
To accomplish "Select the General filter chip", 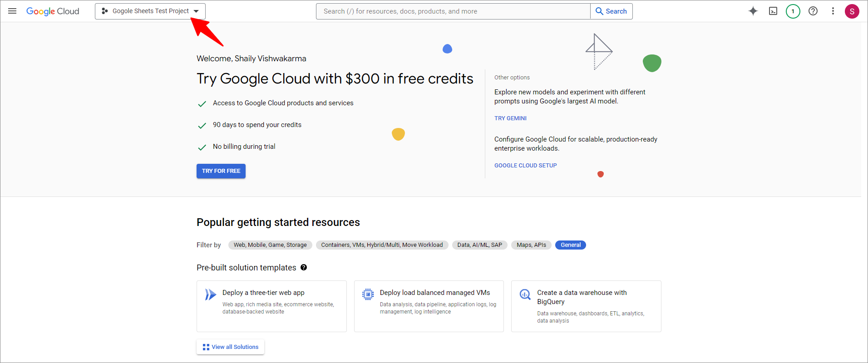I will click(x=571, y=245).
